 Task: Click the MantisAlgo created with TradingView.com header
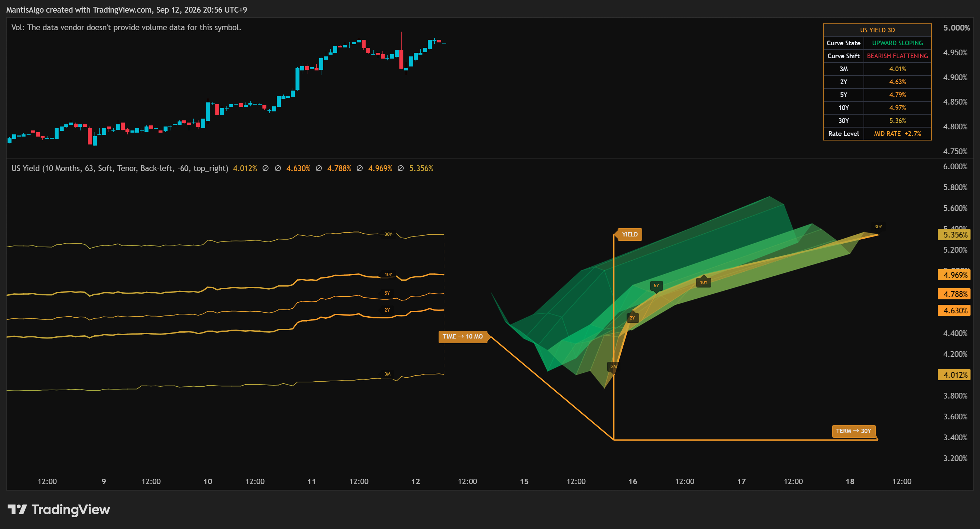click(127, 10)
